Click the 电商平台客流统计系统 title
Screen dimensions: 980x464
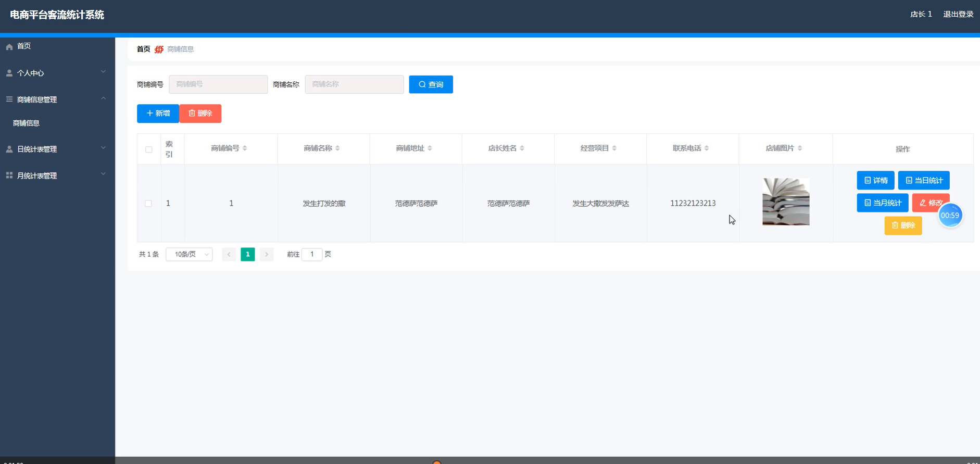57,15
